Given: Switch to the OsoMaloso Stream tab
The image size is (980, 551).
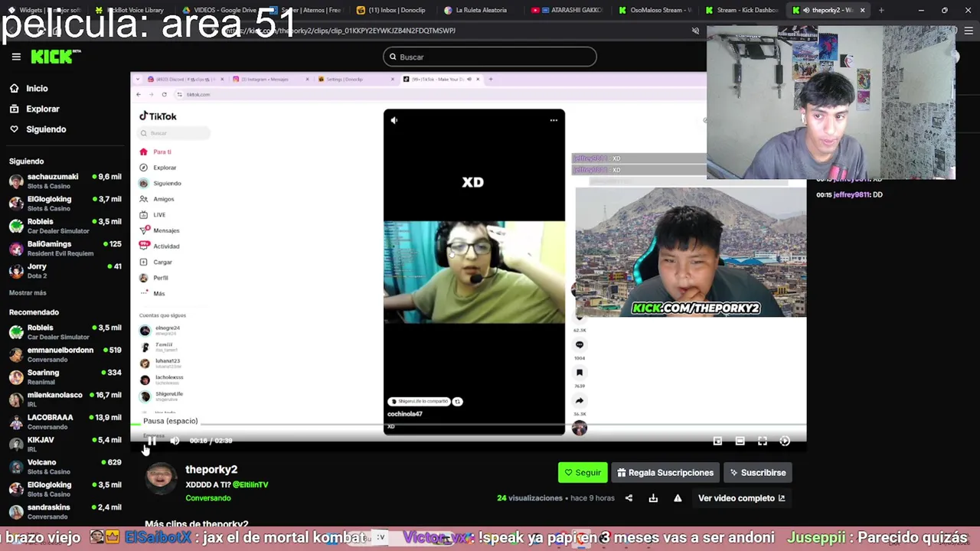Looking at the screenshot, I should pos(656,10).
